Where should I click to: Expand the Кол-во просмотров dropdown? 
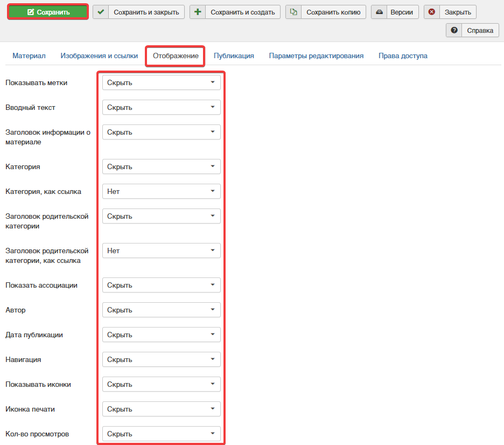coord(162,434)
